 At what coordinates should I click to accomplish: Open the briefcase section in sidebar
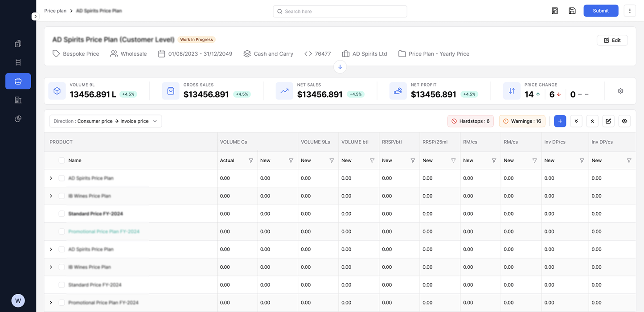point(18,81)
